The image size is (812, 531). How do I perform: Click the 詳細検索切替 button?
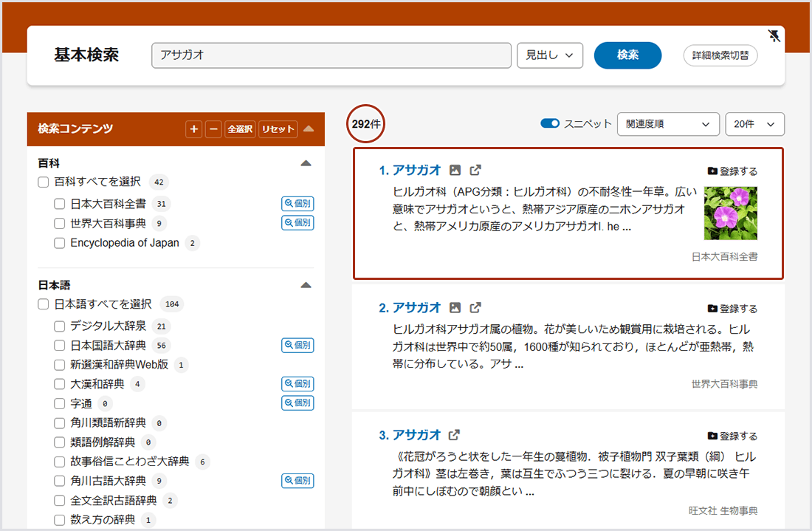720,55
